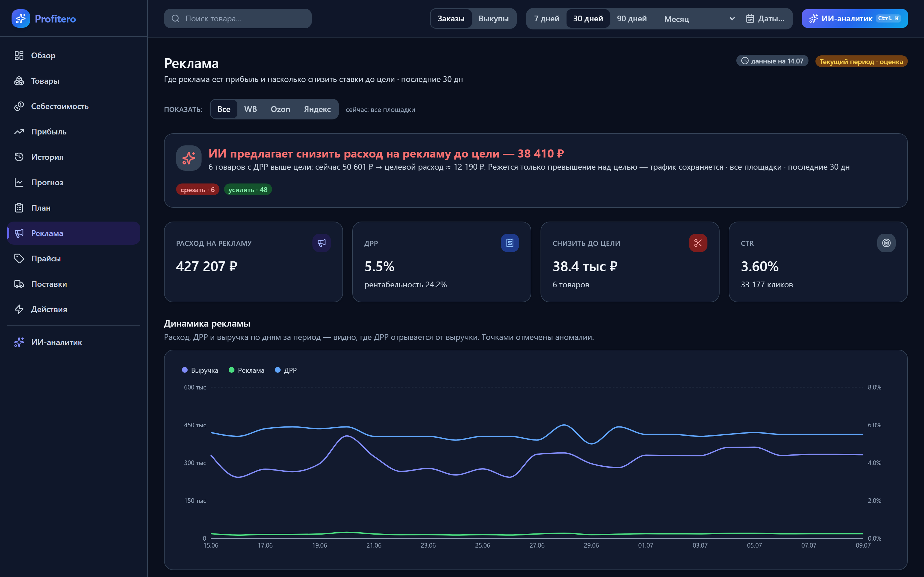Click the срезать · 6 badge

pos(198,190)
